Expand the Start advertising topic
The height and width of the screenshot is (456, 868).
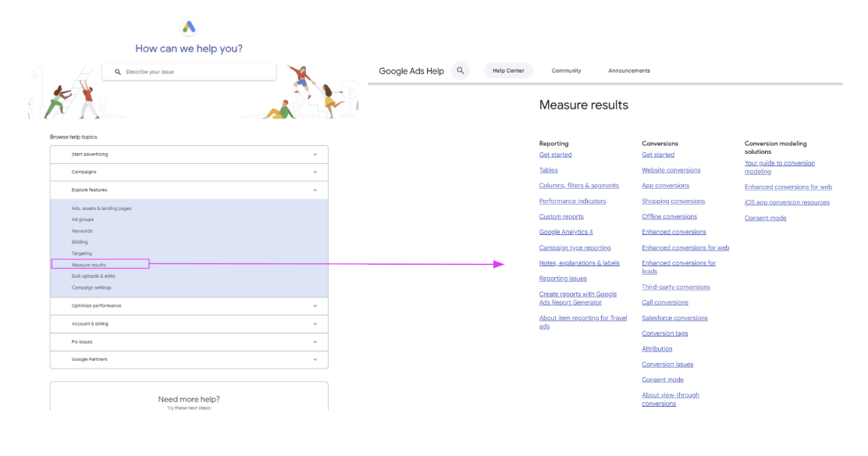click(x=189, y=155)
